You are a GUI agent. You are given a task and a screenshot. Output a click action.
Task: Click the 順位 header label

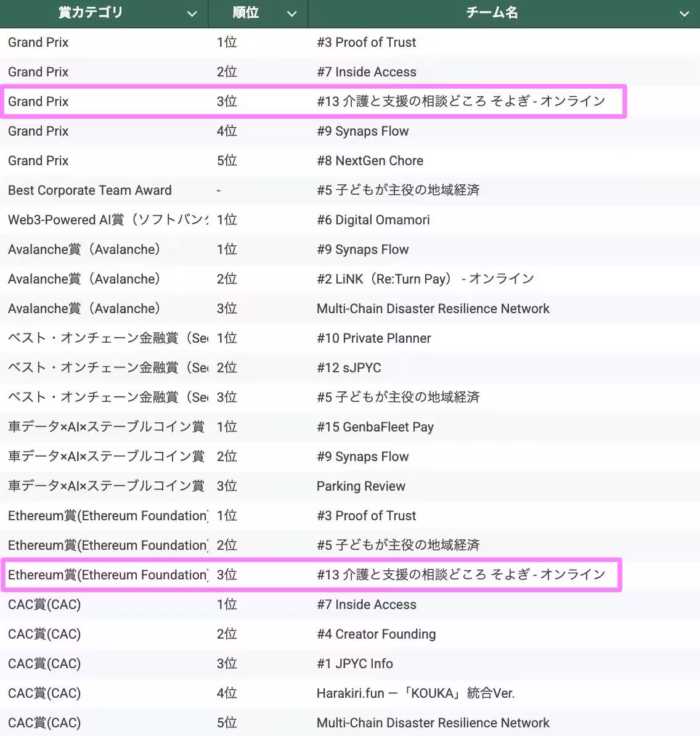point(245,13)
